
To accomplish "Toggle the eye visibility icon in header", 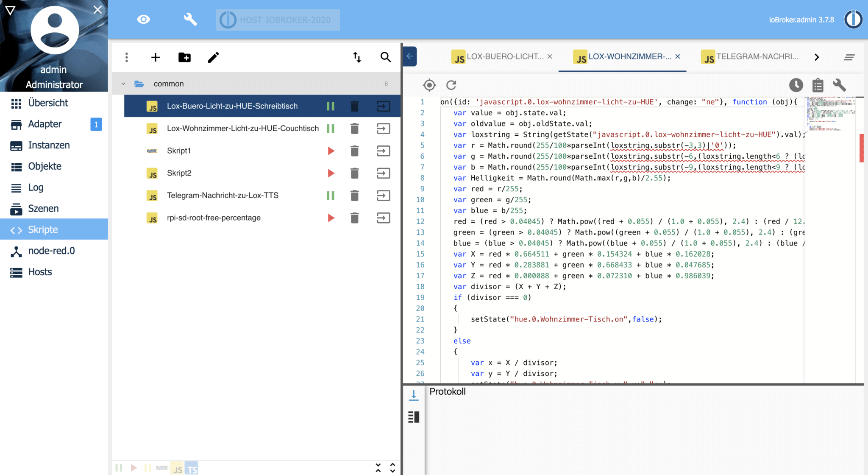I will [144, 20].
